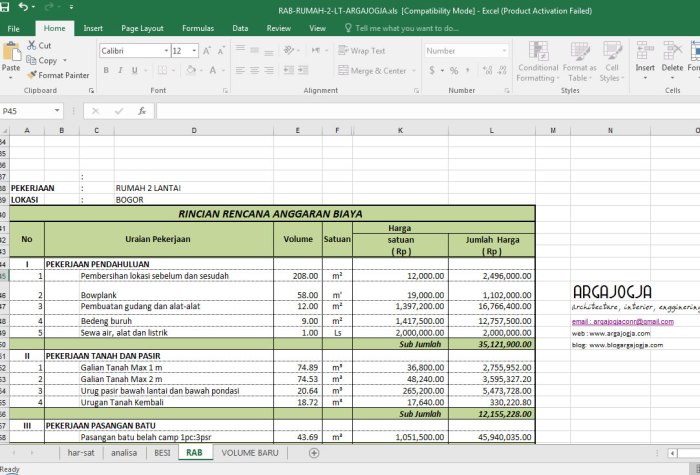Switch to the Insert ribbon tab
Viewport: 700px width, 475px height.
93,28
